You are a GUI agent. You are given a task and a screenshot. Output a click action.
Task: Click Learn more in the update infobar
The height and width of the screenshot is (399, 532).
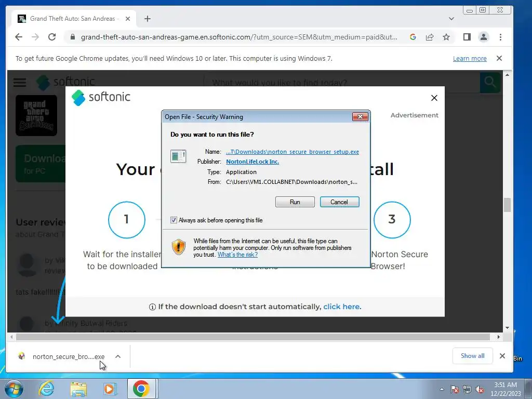(470, 58)
